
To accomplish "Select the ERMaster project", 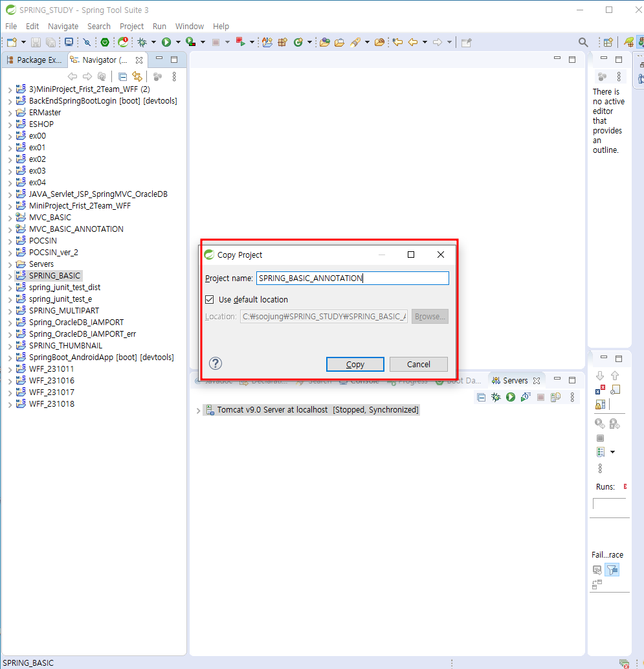I will (x=45, y=113).
